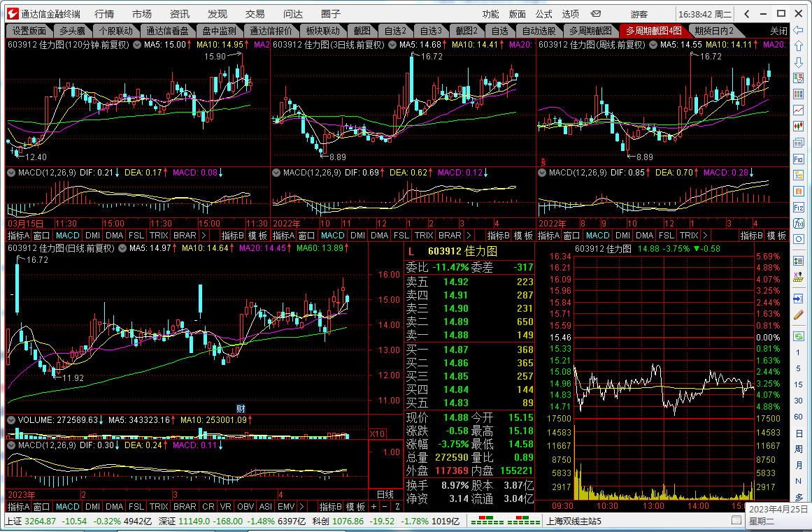812x532 pixels.
Task: Open the intraday line chart icon
Action: coord(798,110)
